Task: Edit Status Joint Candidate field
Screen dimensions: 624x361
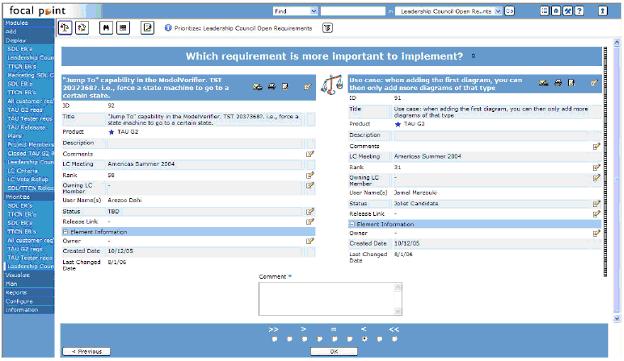Action: pos(596,203)
